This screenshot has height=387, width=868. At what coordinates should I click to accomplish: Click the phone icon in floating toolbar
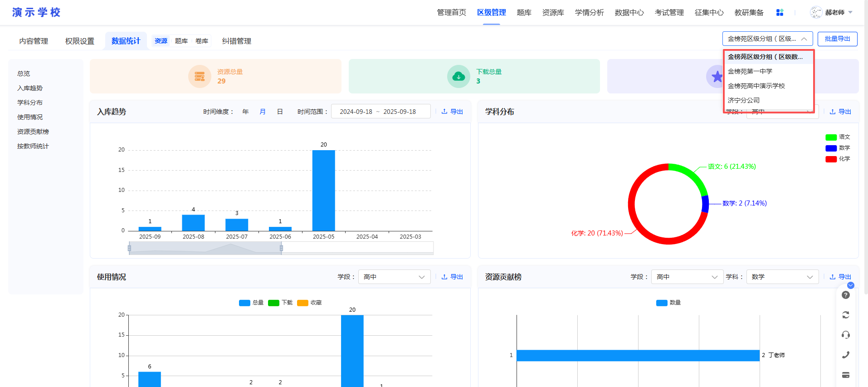tap(845, 355)
